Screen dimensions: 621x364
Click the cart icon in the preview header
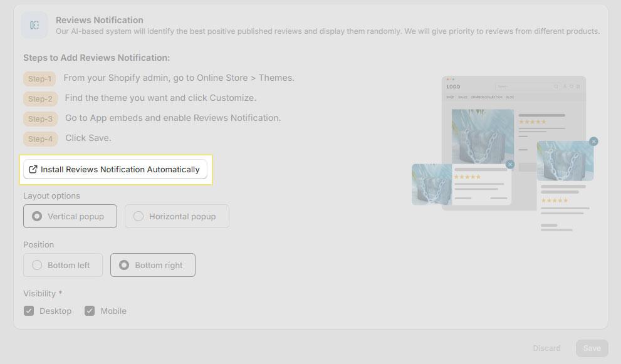pos(577,86)
